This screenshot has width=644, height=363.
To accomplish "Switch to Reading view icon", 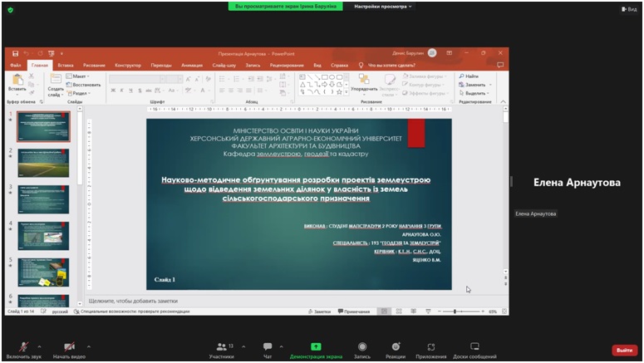I will click(413, 311).
